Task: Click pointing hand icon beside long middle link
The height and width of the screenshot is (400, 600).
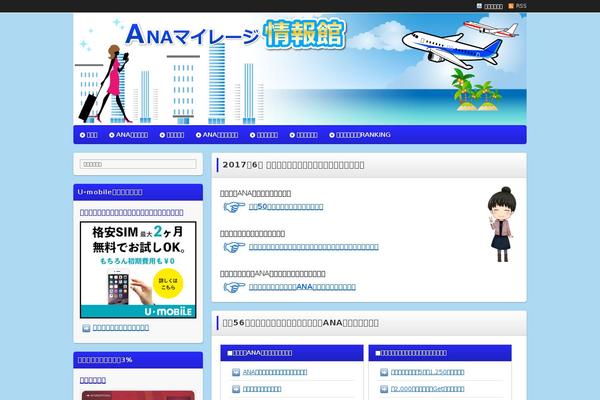Action: coord(234,247)
